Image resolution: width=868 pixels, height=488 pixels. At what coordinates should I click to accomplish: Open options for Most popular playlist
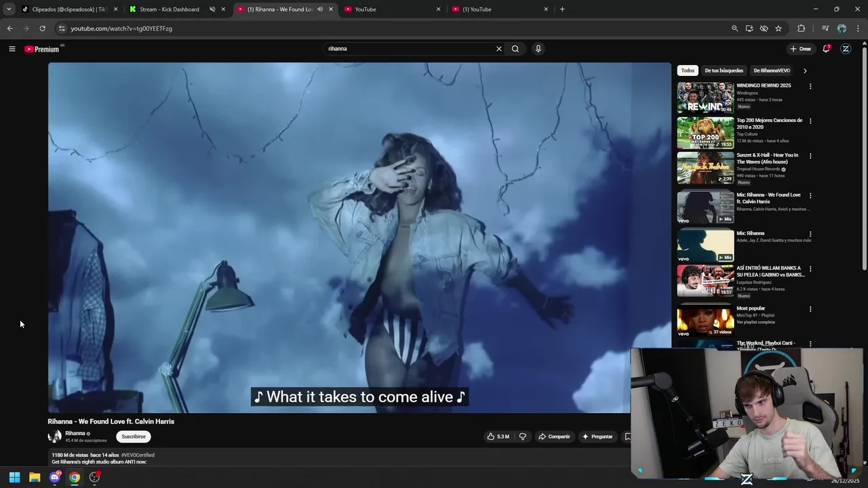tap(810, 309)
